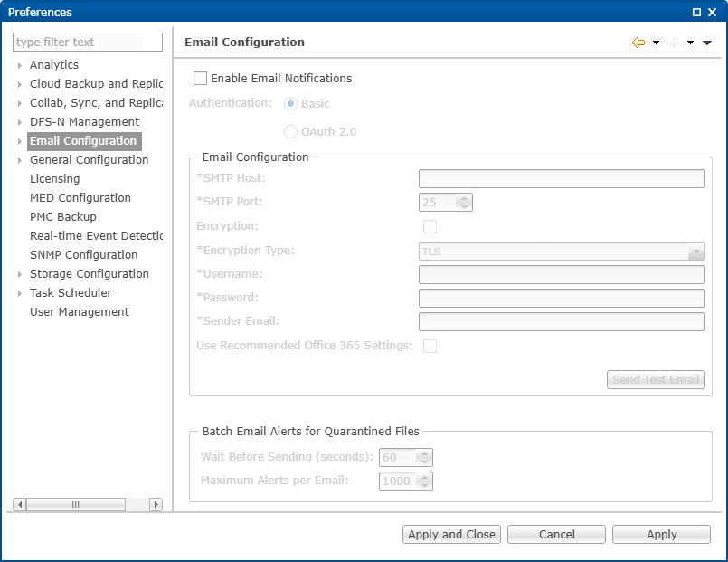Image resolution: width=728 pixels, height=562 pixels.
Task: Focus the type filter text box
Action: click(88, 43)
